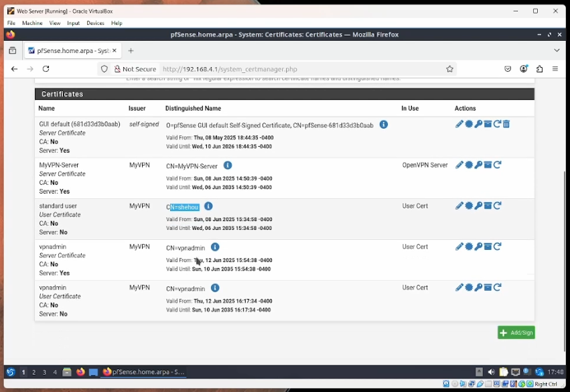Open the VirtualBox Machine menu
The width and height of the screenshot is (570, 392).
pyautogui.click(x=32, y=23)
